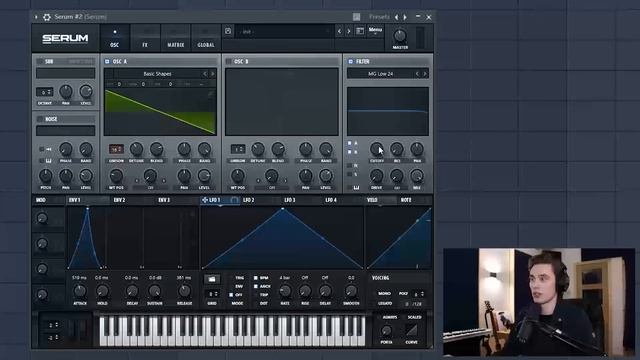
Task: Open the Serum Menu dropdown
Action: (x=375, y=31)
